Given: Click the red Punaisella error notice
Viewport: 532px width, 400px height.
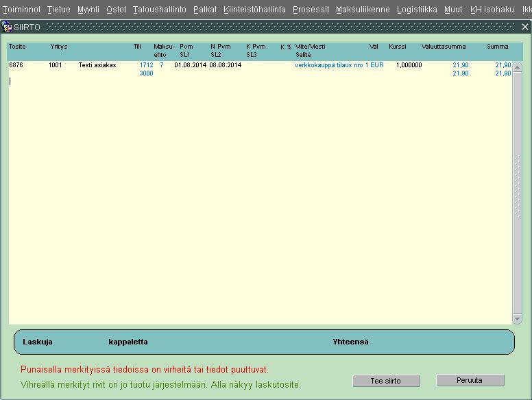Looking at the screenshot, I should click(145, 369).
